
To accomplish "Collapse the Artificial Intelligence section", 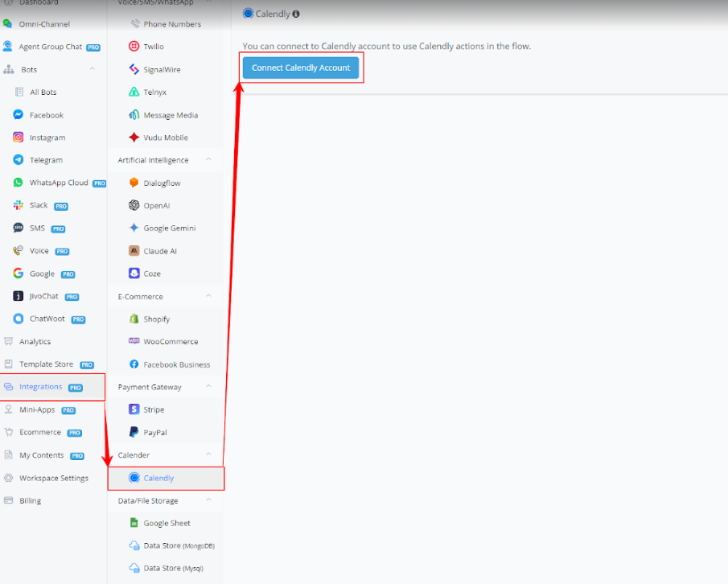I will pos(209,160).
